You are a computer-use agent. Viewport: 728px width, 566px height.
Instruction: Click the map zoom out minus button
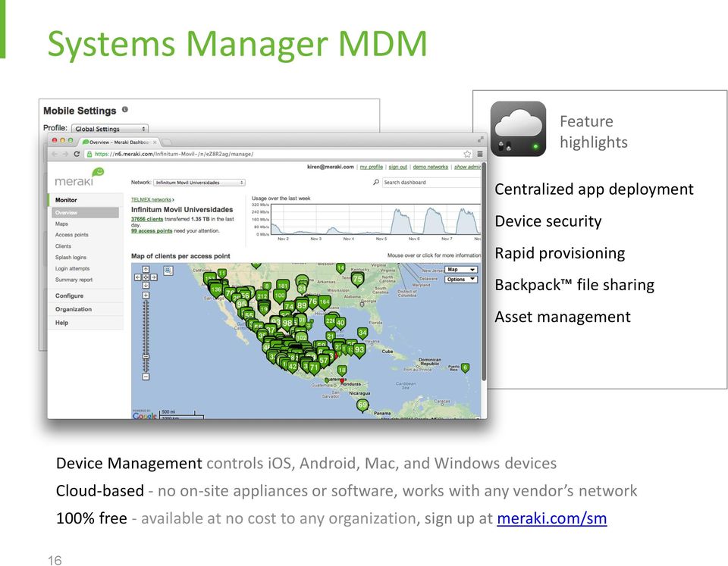[x=146, y=377]
